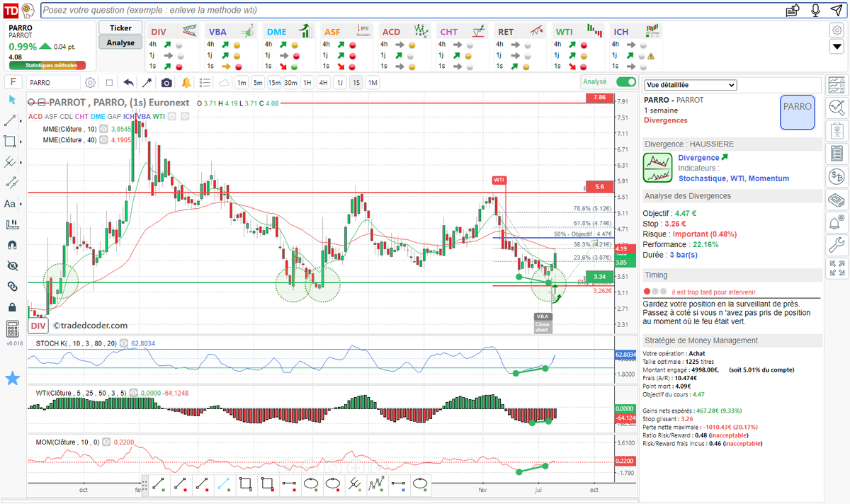Toggle visibility of MME(Clôture, 40)
Viewport: 850px width, 504px height.
click(103, 140)
